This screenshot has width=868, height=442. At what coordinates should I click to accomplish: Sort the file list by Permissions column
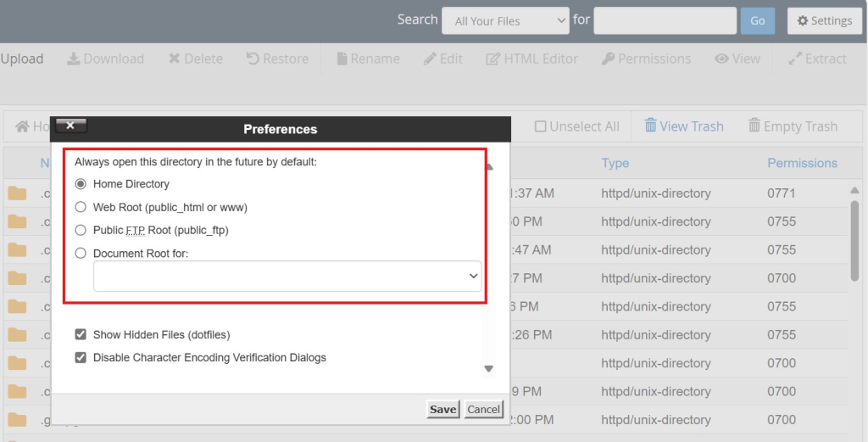click(802, 163)
